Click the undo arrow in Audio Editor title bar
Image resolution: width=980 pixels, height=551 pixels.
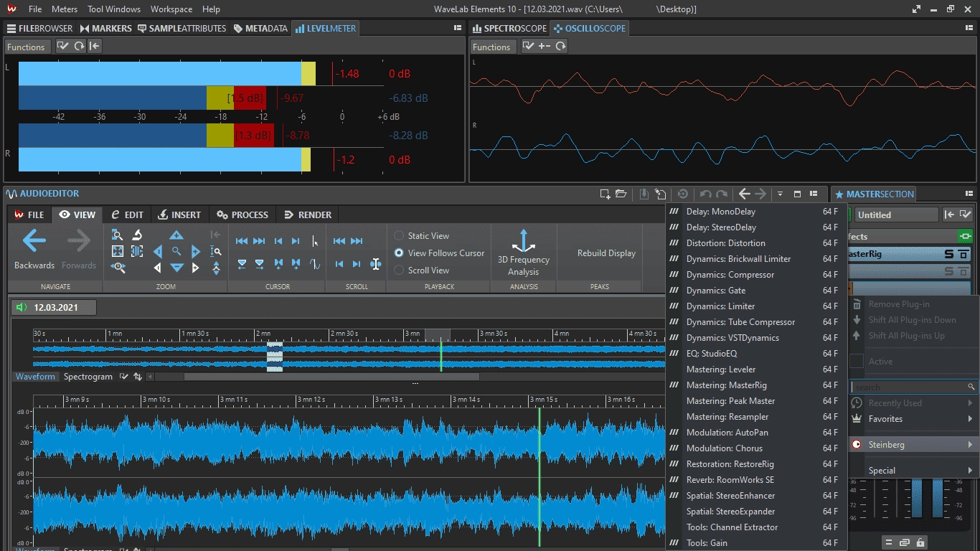click(706, 194)
